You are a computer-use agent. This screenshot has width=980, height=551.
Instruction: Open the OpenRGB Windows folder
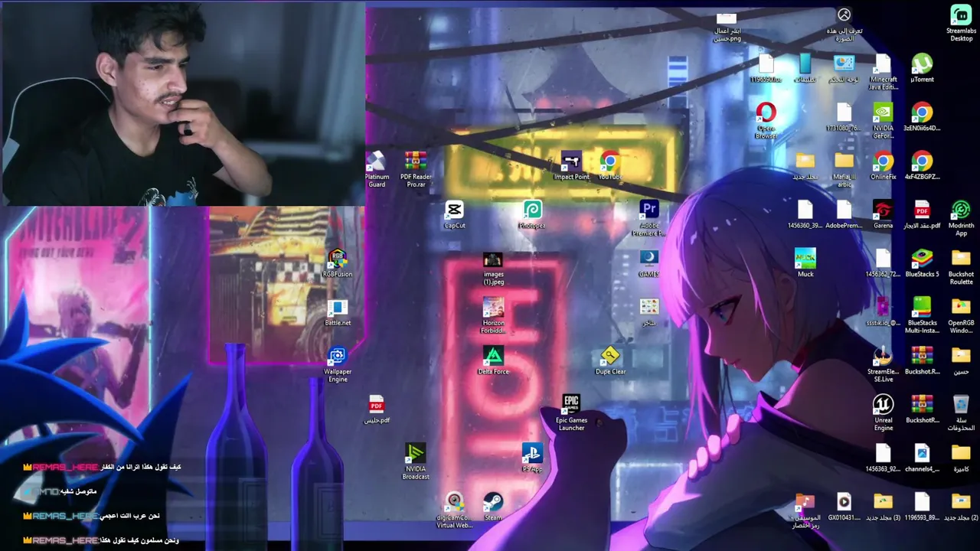(961, 315)
